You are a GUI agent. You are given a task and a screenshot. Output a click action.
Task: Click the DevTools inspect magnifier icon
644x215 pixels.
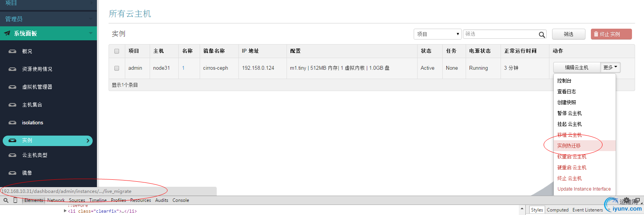click(x=6, y=200)
